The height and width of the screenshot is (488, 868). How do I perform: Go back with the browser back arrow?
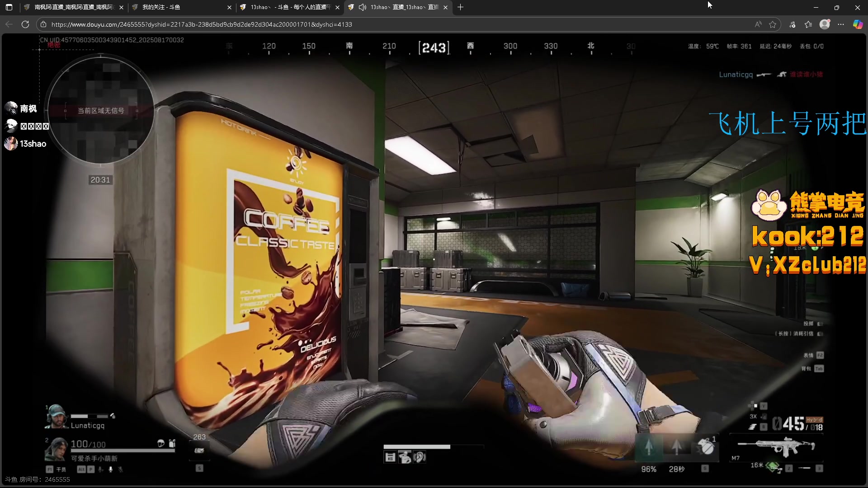tap(9, 24)
